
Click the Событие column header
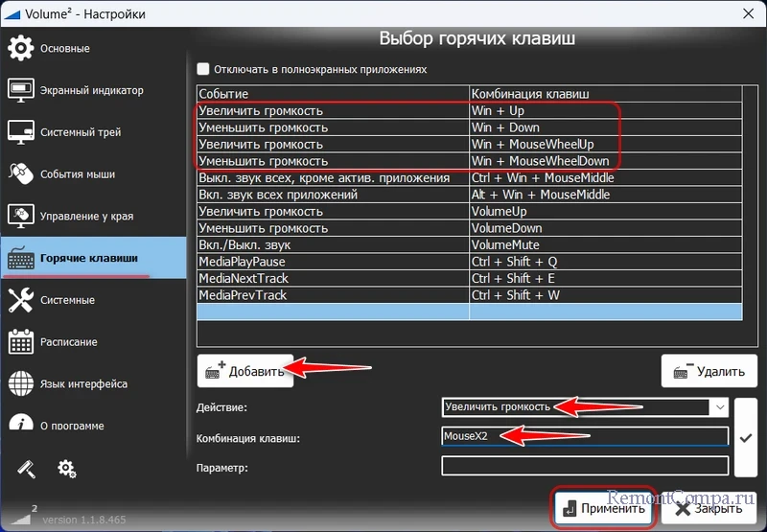333,93
